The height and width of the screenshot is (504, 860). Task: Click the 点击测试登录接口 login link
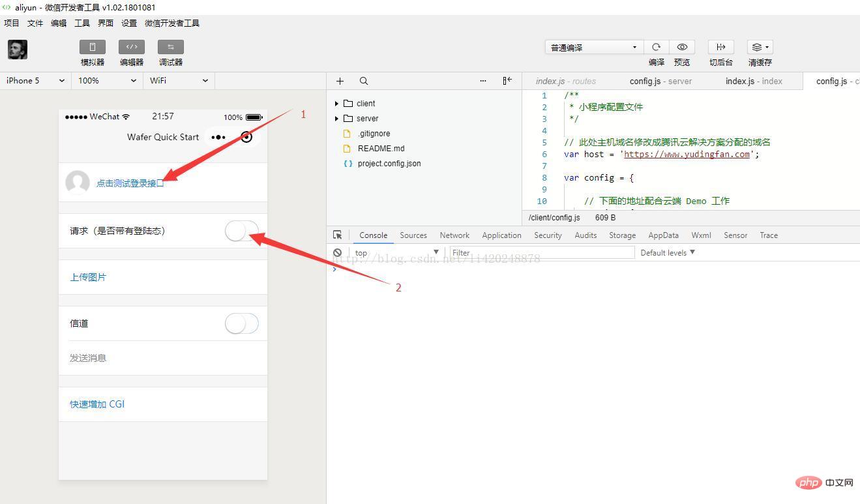(x=130, y=183)
